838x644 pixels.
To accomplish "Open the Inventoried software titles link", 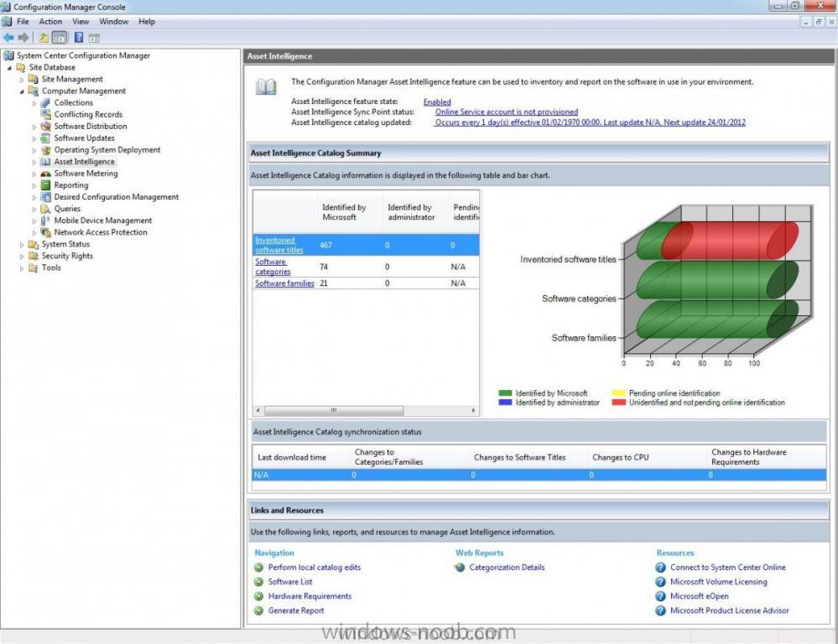I will tap(278, 245).
